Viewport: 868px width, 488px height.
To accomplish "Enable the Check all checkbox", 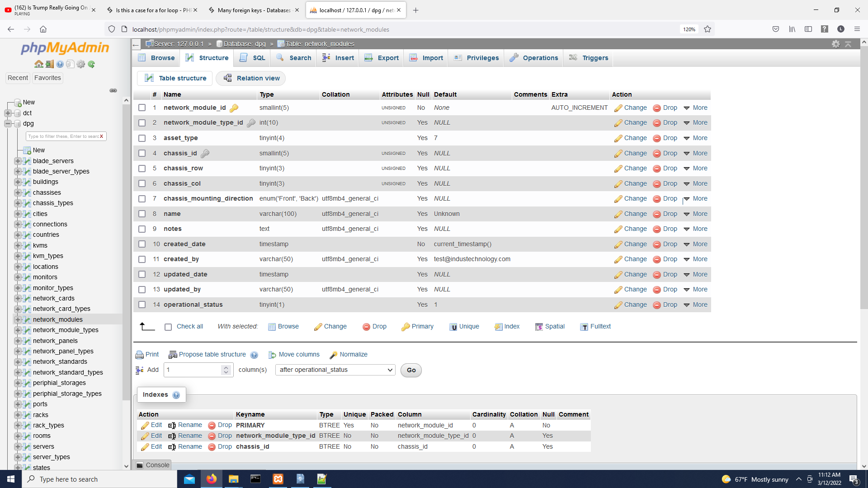I will 168,327.
